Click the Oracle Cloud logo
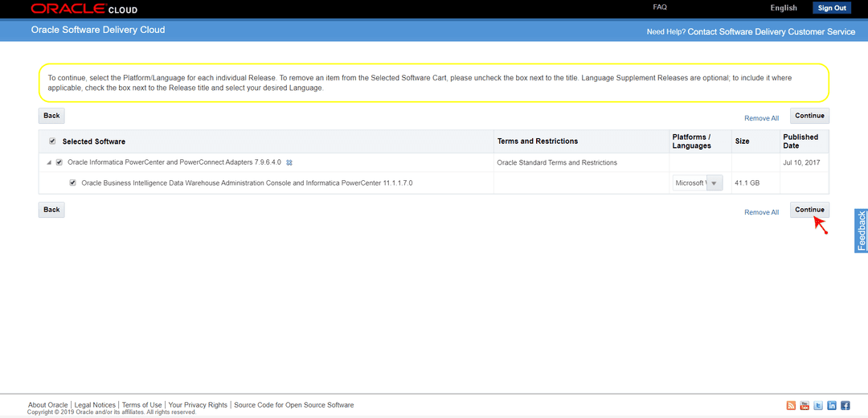 (84, 8)
